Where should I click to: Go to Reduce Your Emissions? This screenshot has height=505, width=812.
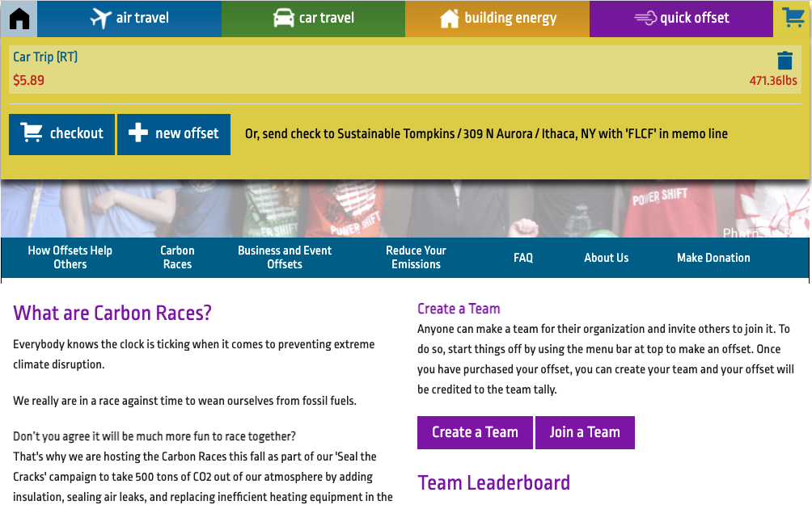416,257
